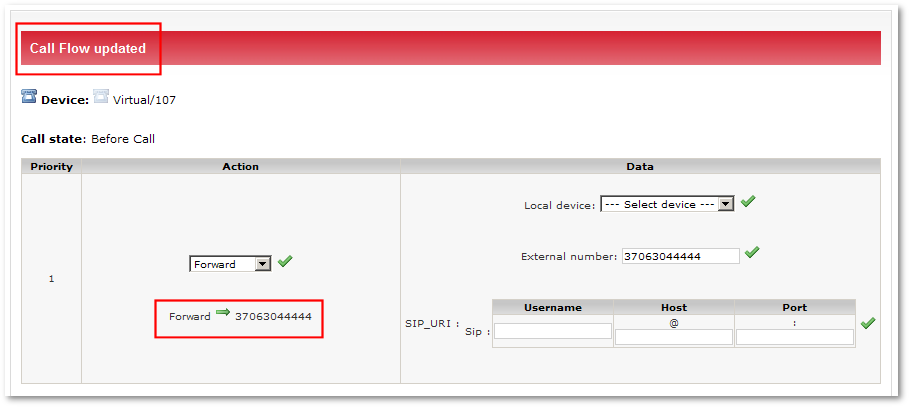
Task: Click the SIP Port text field
Action: coord(794,337)
